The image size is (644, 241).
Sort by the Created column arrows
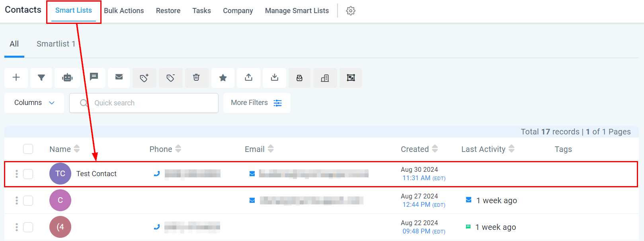click(435, 149)
